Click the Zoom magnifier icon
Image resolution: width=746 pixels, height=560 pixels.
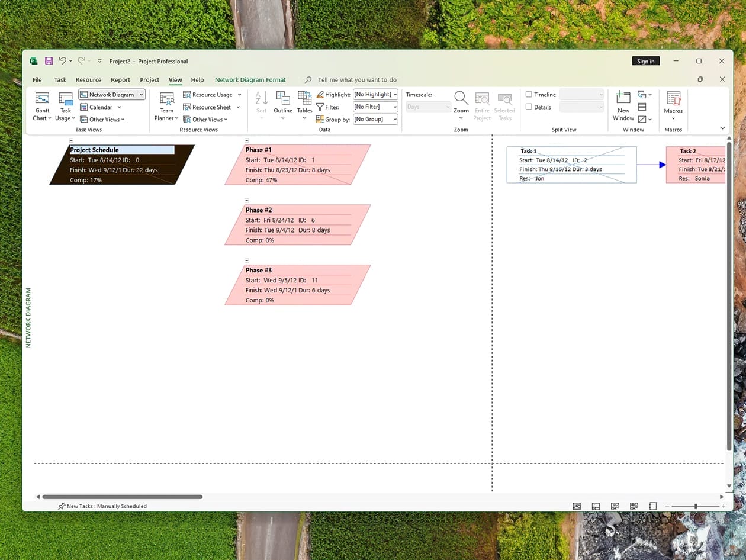(461, 98)
